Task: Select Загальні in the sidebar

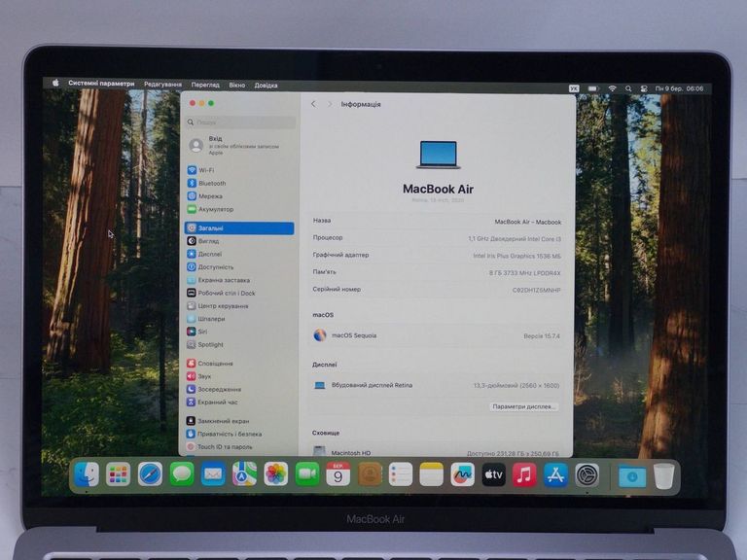Action: pyautogui.click(x=239, y=228)
